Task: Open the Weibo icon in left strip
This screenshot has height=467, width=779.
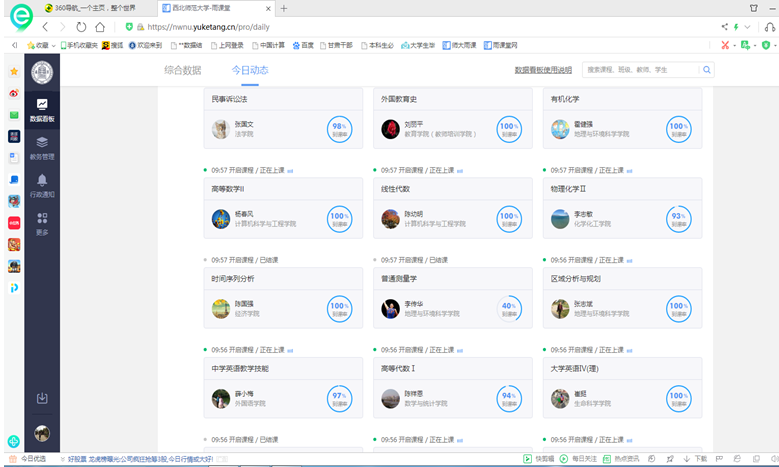Action: (13, 93)
